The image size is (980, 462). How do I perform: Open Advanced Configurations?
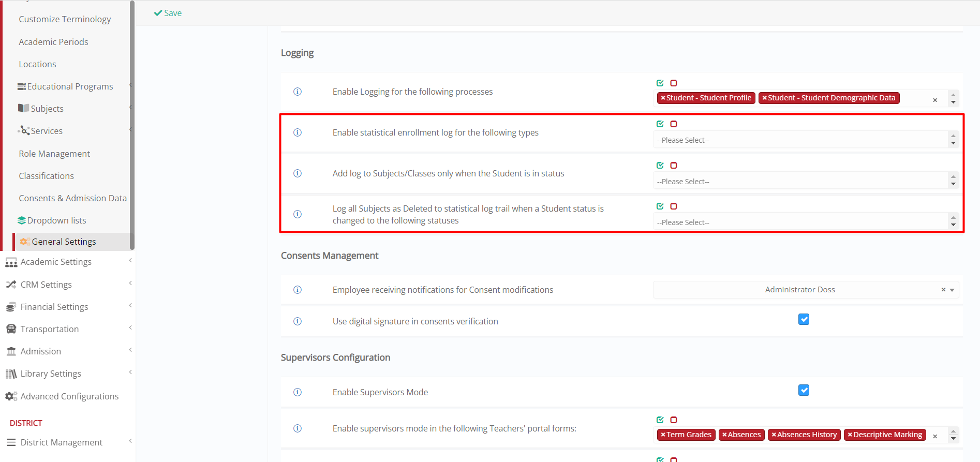(x=69, y=396)
